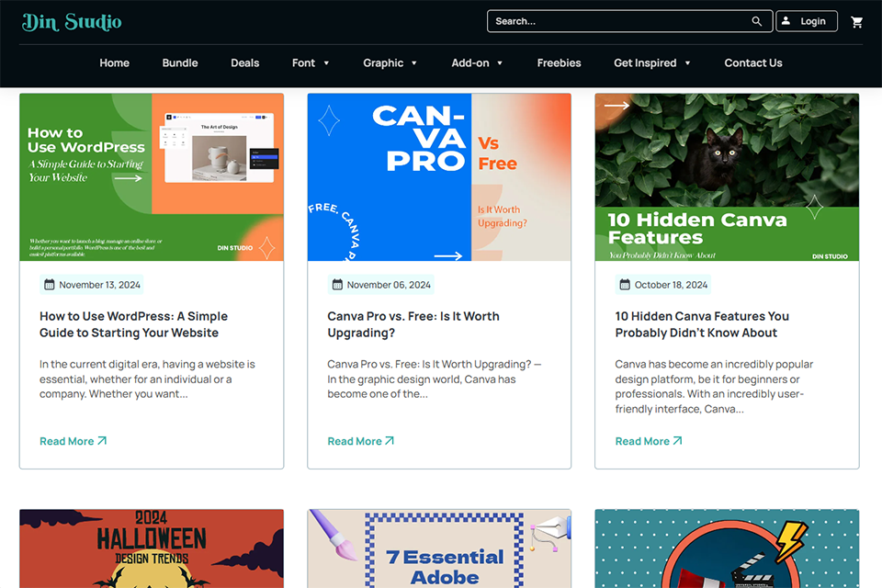Open the 2024 Halloween Design Trends thumbnail
Viewport: 882px width, 588px height.
(x=152, y=548)
